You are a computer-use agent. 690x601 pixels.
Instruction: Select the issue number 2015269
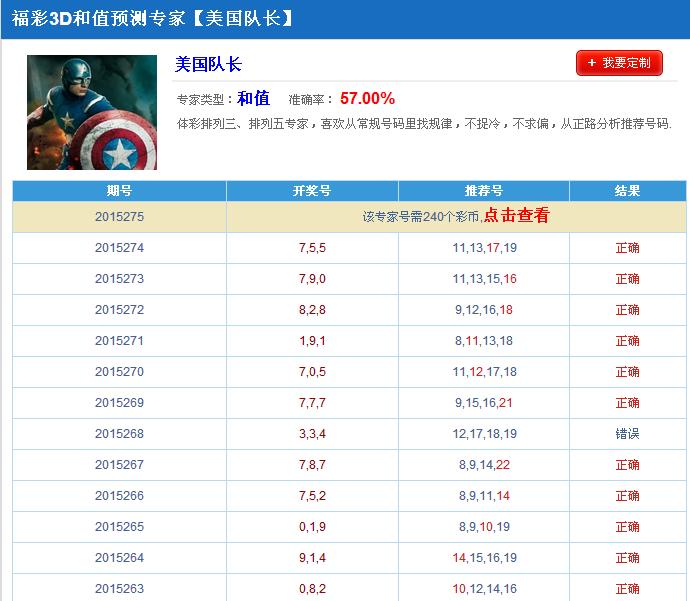[x=119, y=403]
